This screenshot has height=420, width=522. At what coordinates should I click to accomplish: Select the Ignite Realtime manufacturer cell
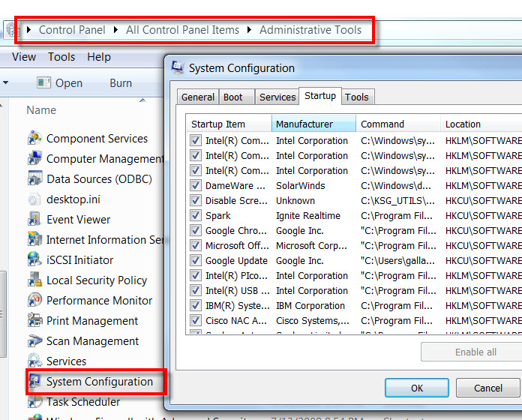tap(308, 215)
